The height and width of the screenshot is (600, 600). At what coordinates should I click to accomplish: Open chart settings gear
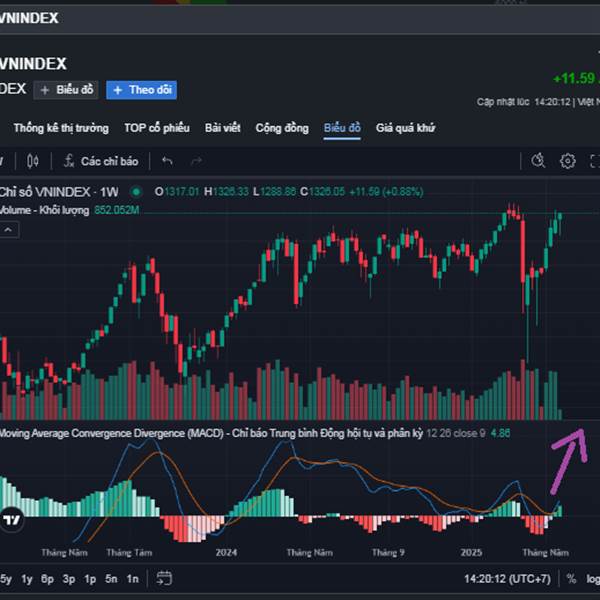point(567,161)
